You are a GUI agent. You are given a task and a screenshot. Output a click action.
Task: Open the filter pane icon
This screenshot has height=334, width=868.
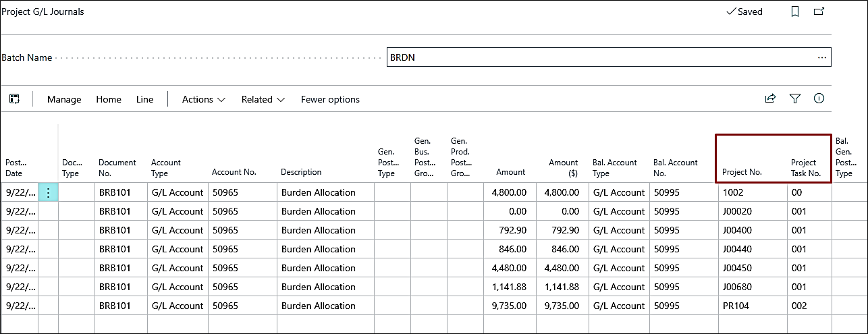pos(795,99)
